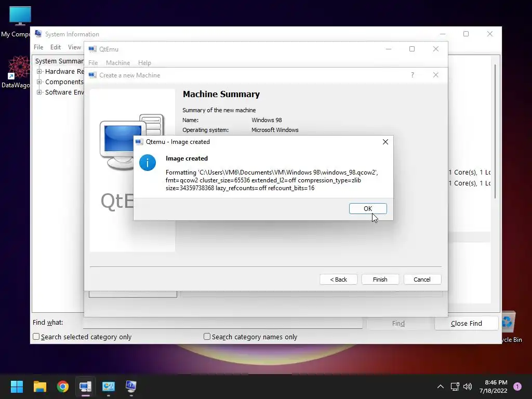
Task: Open the volume tray icon
Action: click(468, 387)
